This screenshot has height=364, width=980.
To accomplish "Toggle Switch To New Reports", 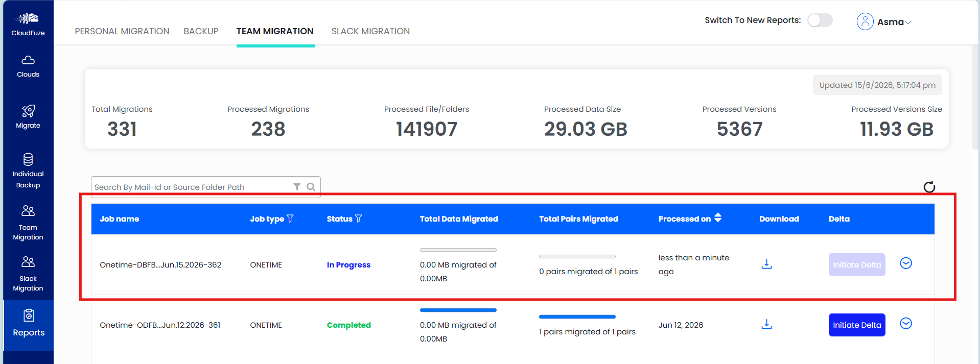I will [x=820, y=20].
